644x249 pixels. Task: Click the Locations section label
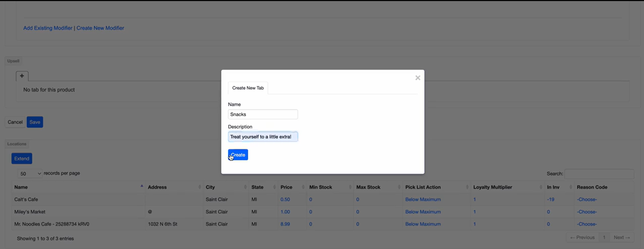17,144
